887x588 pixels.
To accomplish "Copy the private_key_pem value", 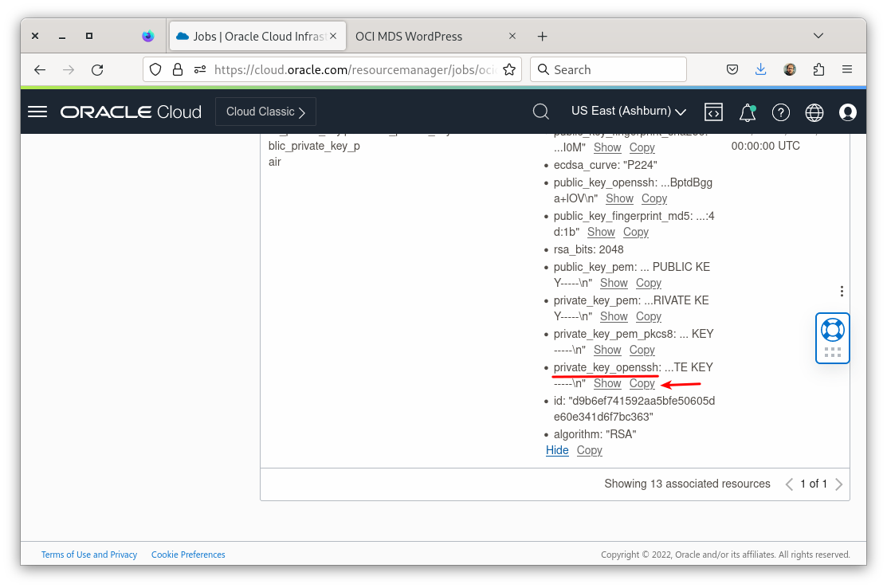I will coord(648,316).
